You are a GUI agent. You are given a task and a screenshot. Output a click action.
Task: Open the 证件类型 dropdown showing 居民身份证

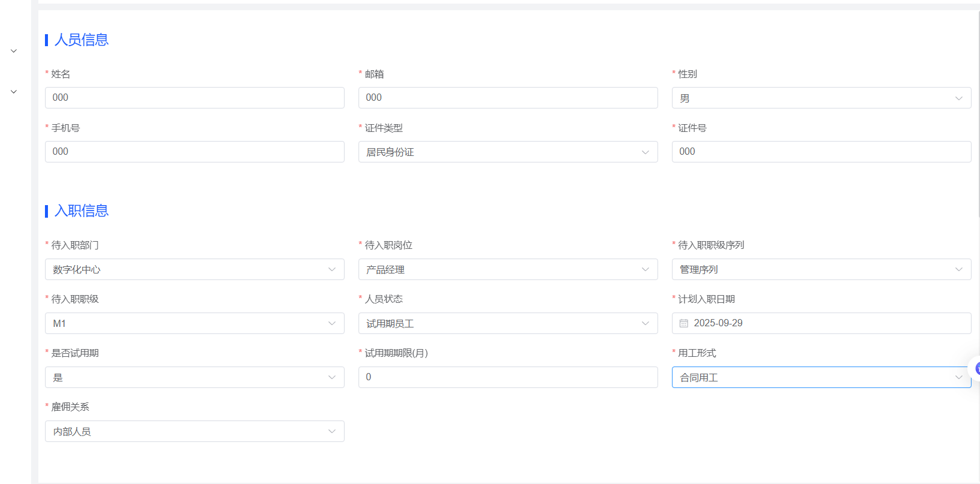[508, 152]
